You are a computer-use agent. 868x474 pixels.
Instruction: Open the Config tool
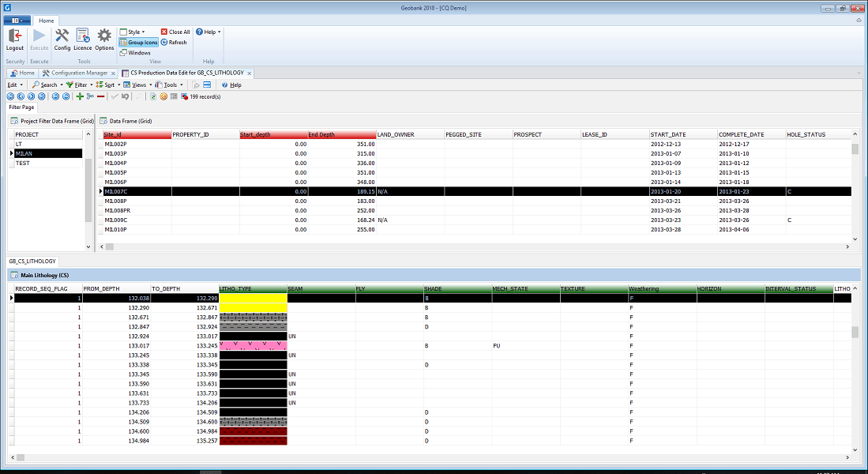click(62, 36)
